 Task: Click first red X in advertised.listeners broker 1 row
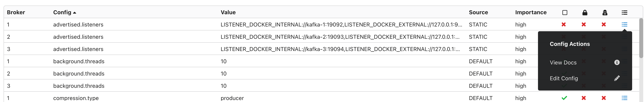pos(563,25)
